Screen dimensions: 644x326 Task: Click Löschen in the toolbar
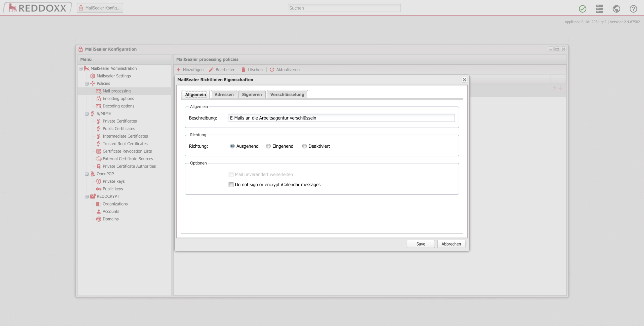pyautogui.click(x=252, y=70)
